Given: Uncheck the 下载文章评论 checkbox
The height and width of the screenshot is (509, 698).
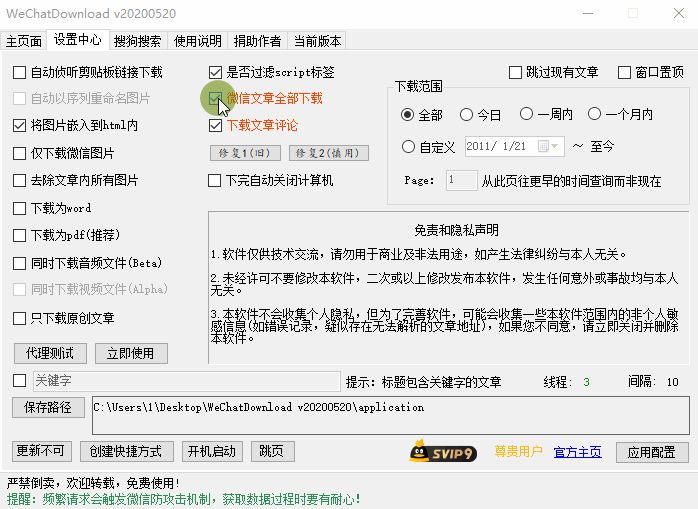Looking at the screenshot, I should (x=215, y=126).
